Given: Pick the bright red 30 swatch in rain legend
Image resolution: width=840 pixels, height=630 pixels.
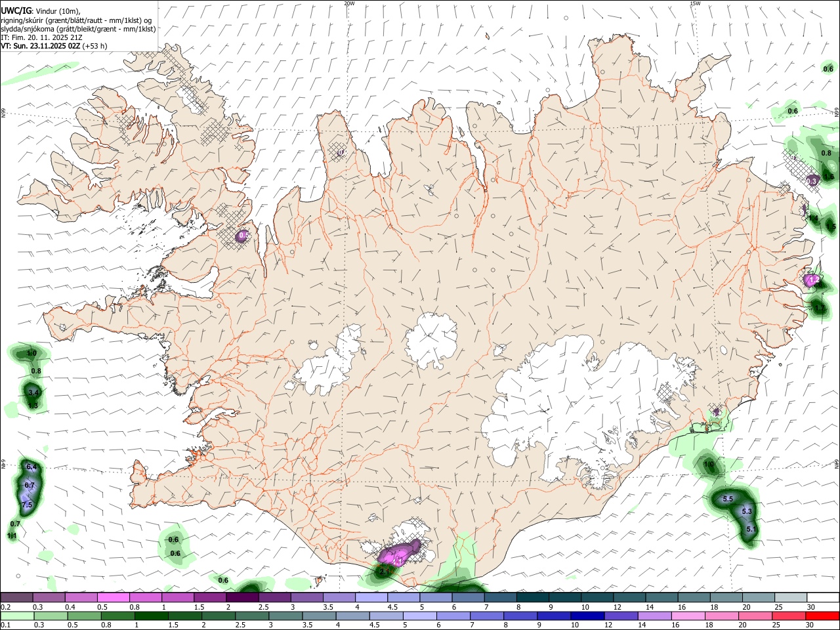Looking at the screenshot, I should [x=822, y=616].
